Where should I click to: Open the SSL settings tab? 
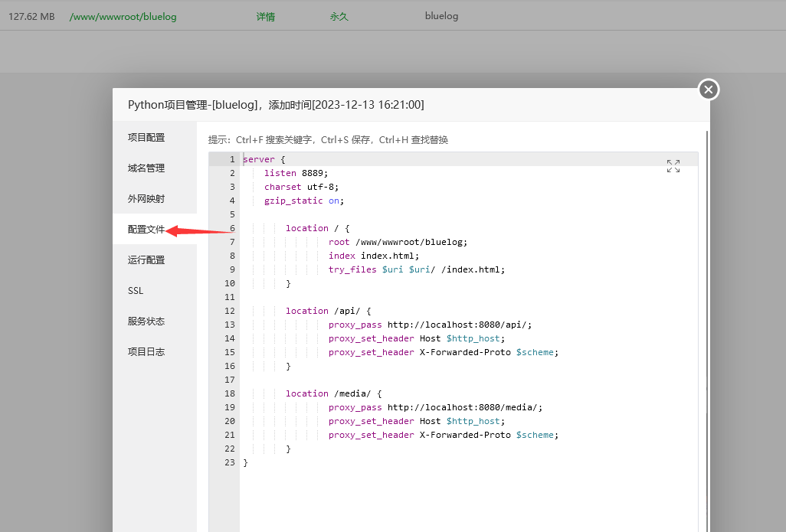coord(136,291)
